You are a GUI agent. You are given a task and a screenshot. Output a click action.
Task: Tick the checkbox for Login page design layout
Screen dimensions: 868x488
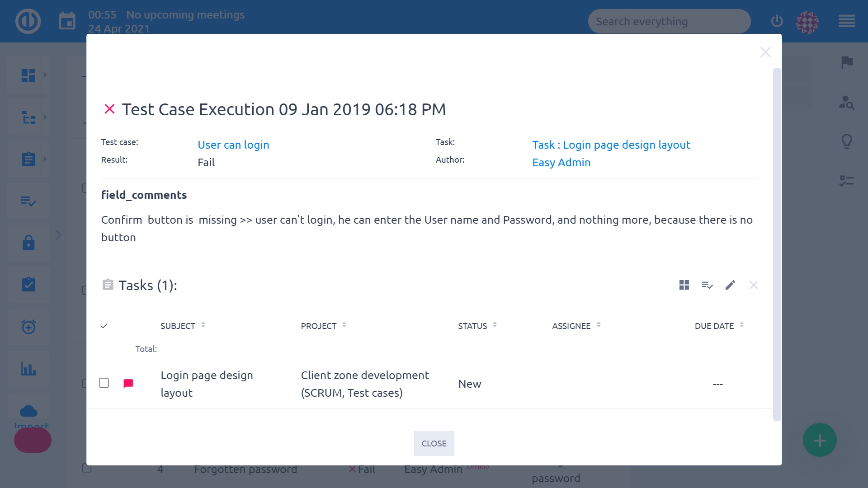pos(104,383)
